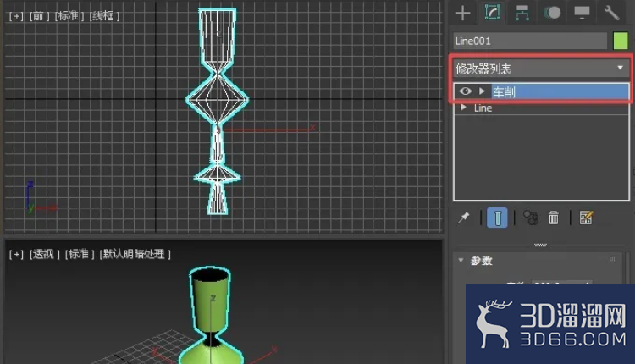Open the Motion panel tab

[x=552, y=13]
